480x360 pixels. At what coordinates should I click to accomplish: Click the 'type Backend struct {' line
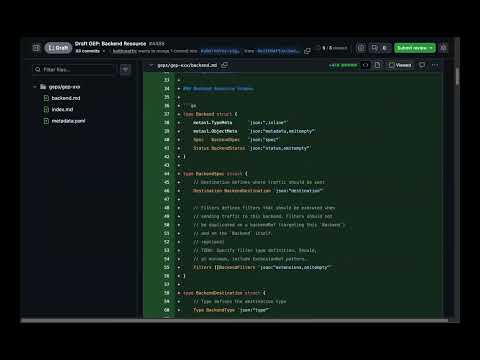coord(210,114)
